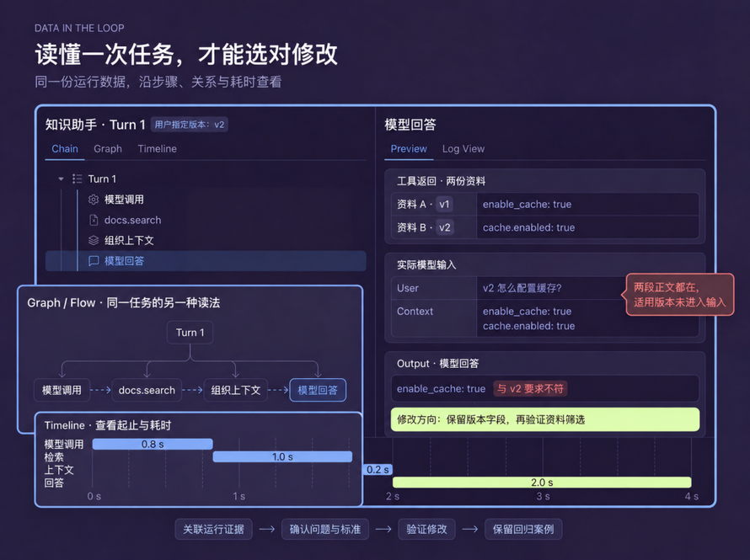Click the 确认问题与标准 step button
This screenshot has height=560, width=750.
(325, 530)
